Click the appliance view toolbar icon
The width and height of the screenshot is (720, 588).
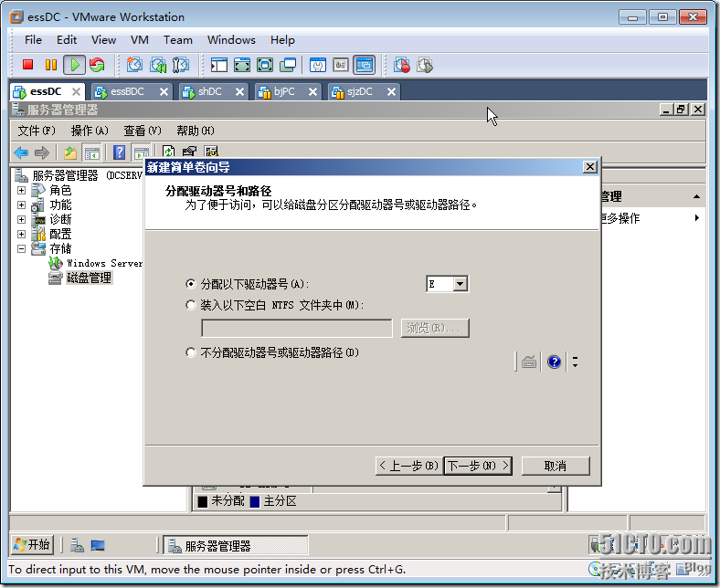click(341, 65)
